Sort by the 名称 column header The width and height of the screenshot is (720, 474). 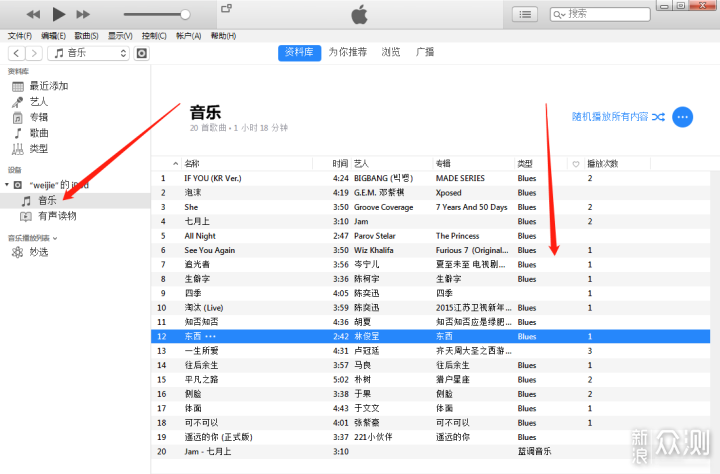point(192,164)
